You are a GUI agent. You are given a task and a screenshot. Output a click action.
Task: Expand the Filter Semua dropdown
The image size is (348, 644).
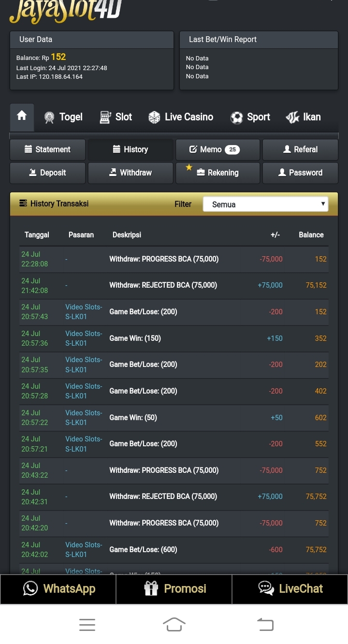pos(265,204)
